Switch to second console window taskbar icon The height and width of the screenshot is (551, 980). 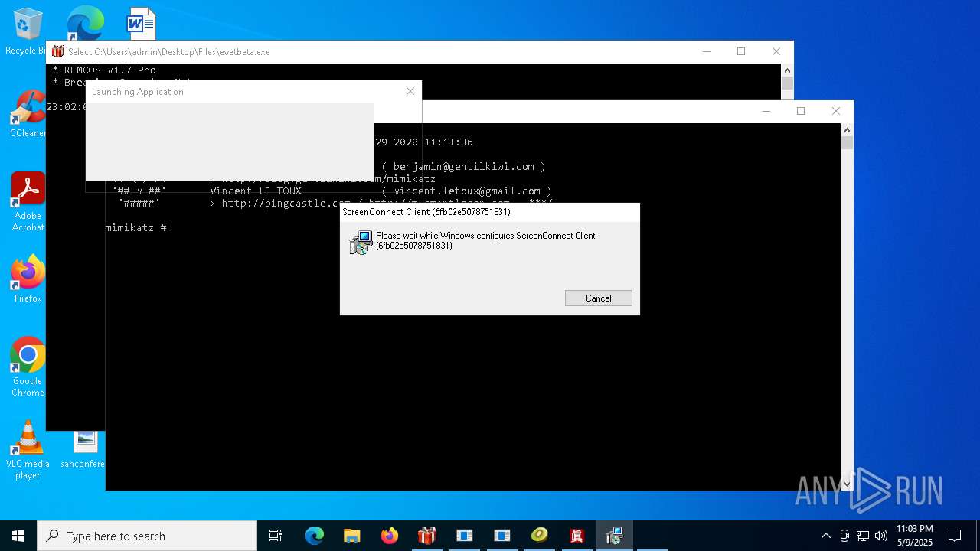click(x=501, y=536)
